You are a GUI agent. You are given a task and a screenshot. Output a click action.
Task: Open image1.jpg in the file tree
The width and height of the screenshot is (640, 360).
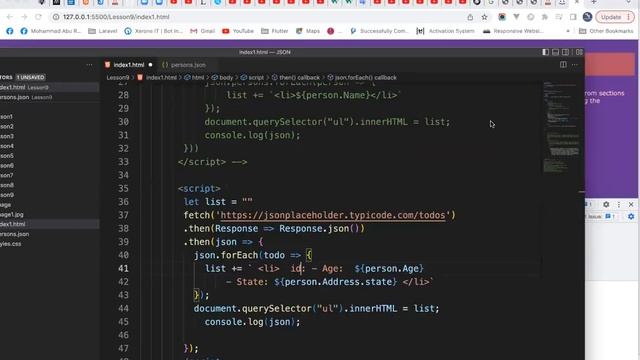(49, 215)
